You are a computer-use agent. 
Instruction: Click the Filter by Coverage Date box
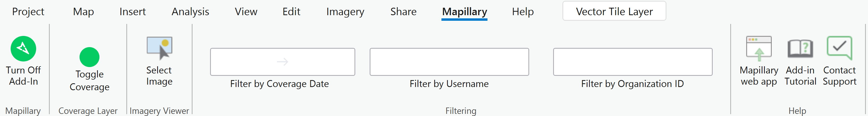pyautogui.click(x=282, y=62)
